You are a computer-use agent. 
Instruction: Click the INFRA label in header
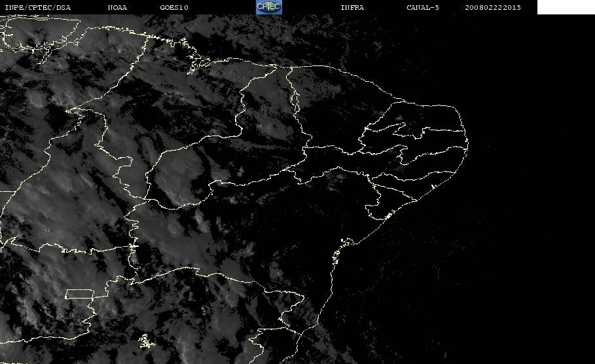[x=353, y=8]
